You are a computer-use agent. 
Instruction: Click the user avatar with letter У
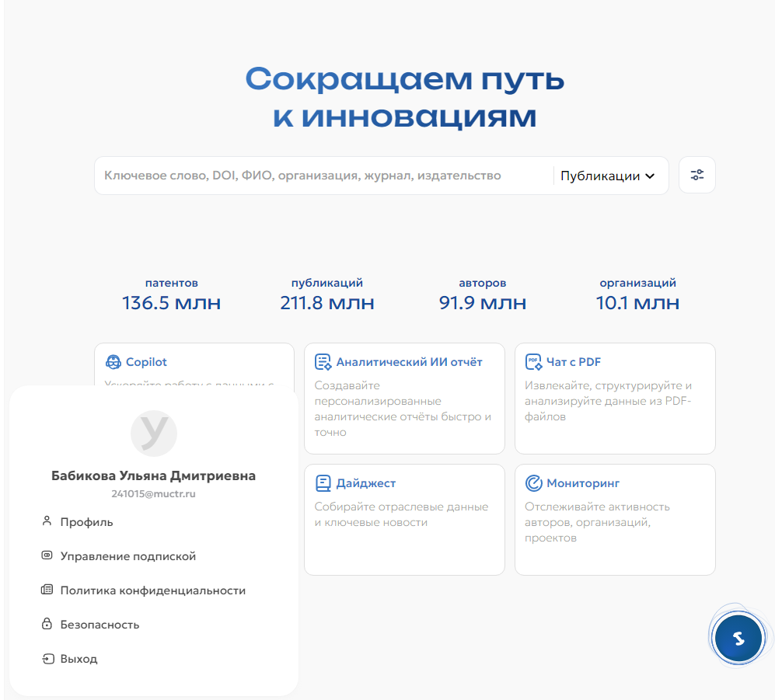click(153, 433)
